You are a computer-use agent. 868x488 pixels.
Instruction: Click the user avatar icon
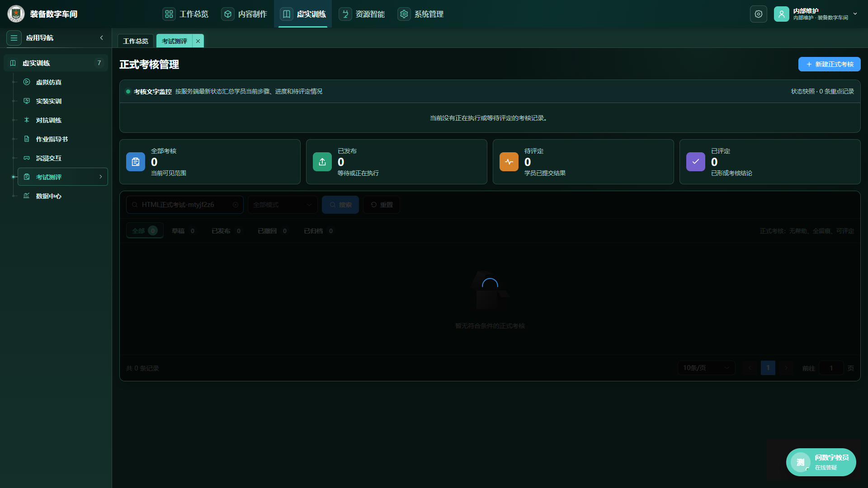tap(781, 14)
